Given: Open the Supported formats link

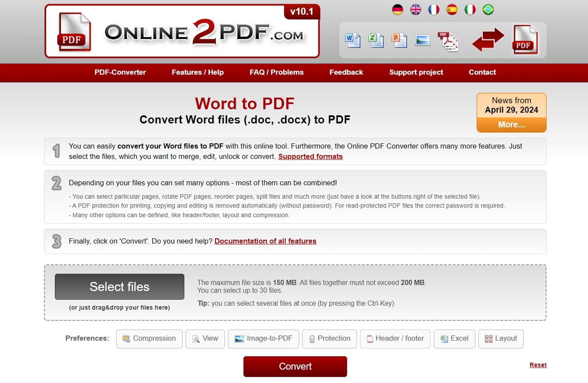Looking at the screenshot, I should (x=310, y=156).
